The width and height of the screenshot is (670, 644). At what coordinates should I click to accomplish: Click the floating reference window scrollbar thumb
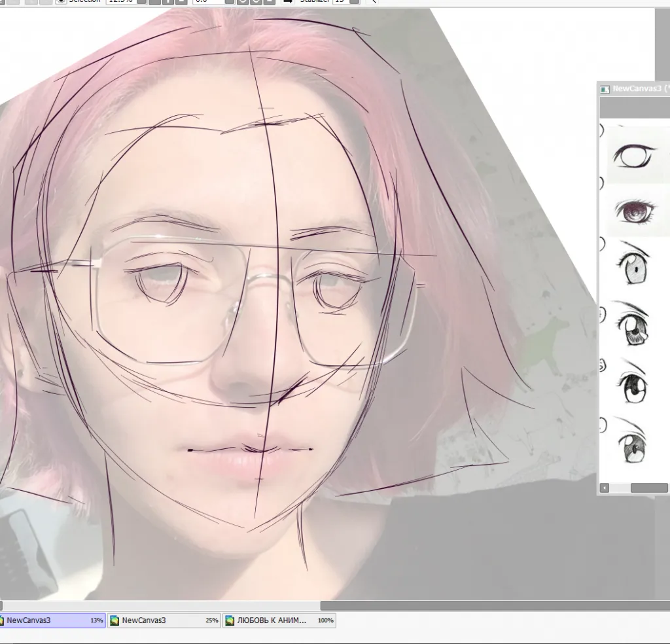[649, 488]
